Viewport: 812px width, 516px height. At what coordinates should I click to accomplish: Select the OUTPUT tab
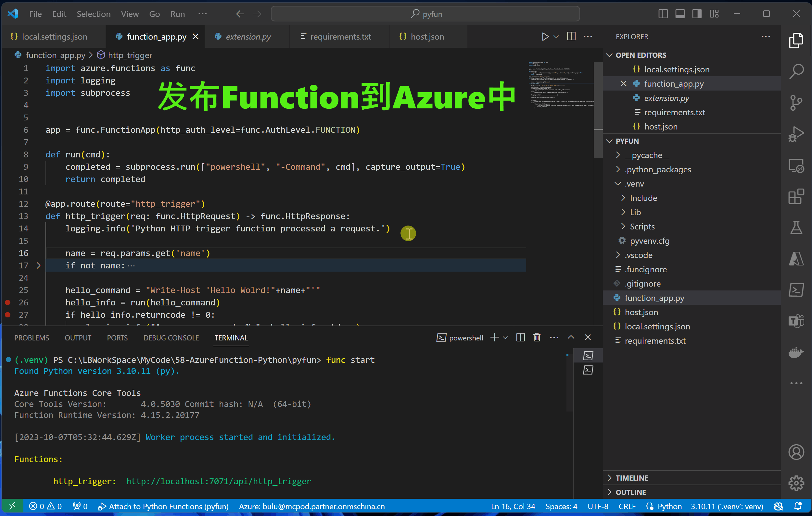77,338
